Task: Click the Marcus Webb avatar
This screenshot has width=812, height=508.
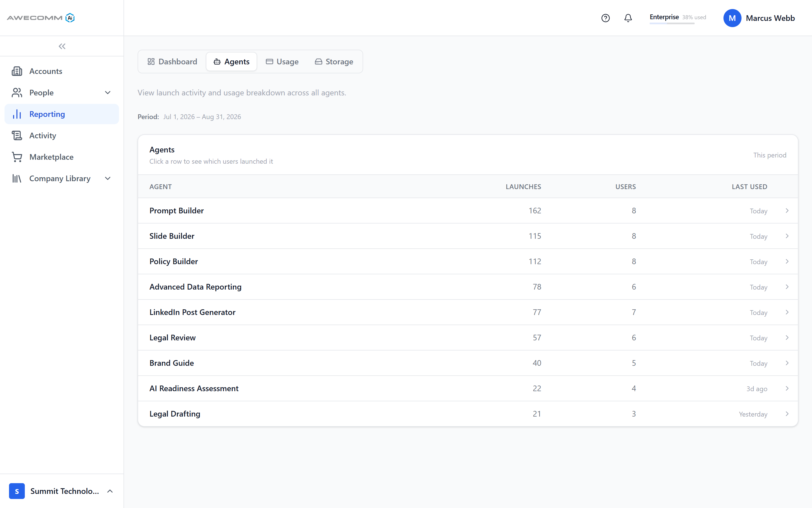Action: (732, 18)
